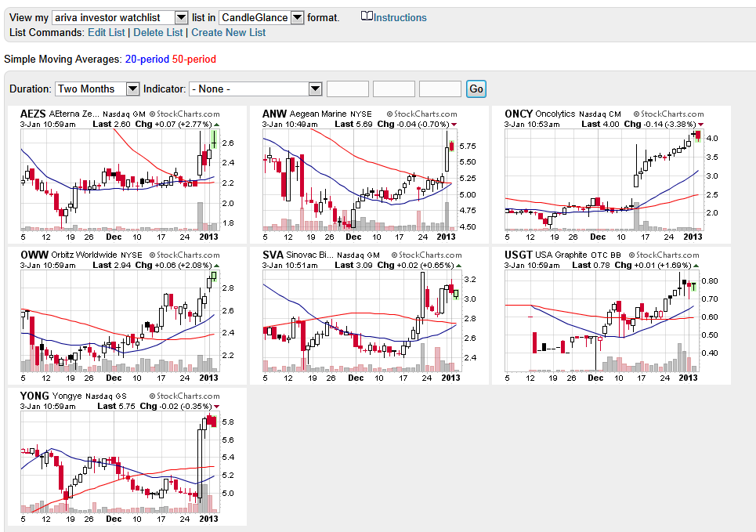
Task: Expand the Duration dropdown arrow
Action: (132, 89)
